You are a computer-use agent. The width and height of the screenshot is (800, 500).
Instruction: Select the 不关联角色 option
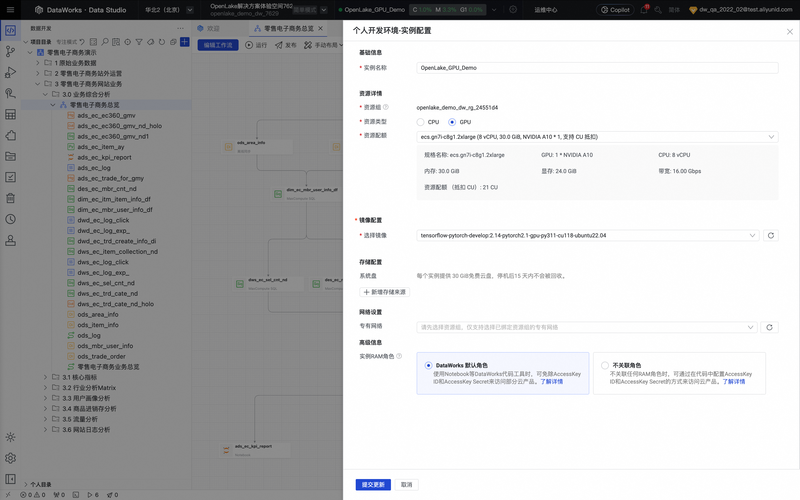(x=679, y=373)
